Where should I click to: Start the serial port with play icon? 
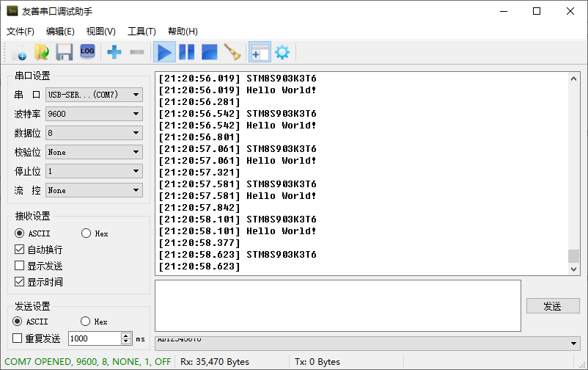coord(164,52)
